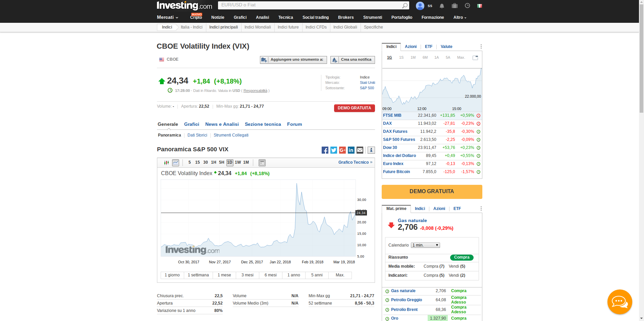Select candlestick chart type icon
Screen dimensions: 644x321
click(x=166, y=163)
